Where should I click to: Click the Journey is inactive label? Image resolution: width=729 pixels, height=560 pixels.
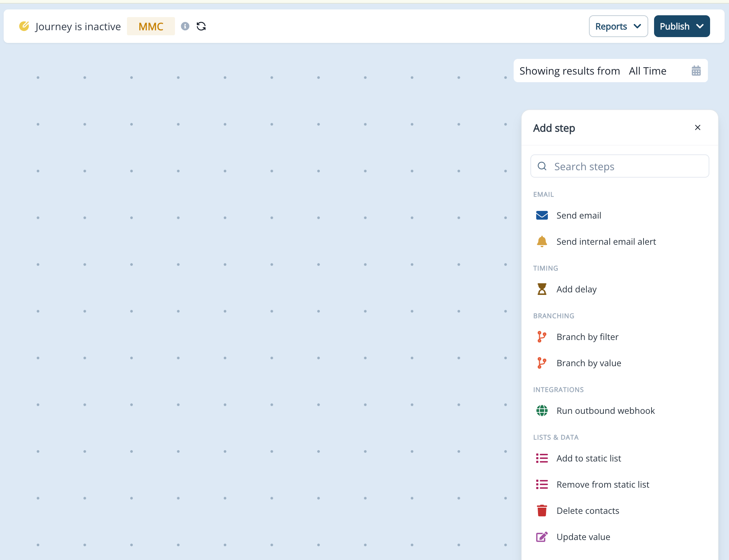(x=78, y=27)
